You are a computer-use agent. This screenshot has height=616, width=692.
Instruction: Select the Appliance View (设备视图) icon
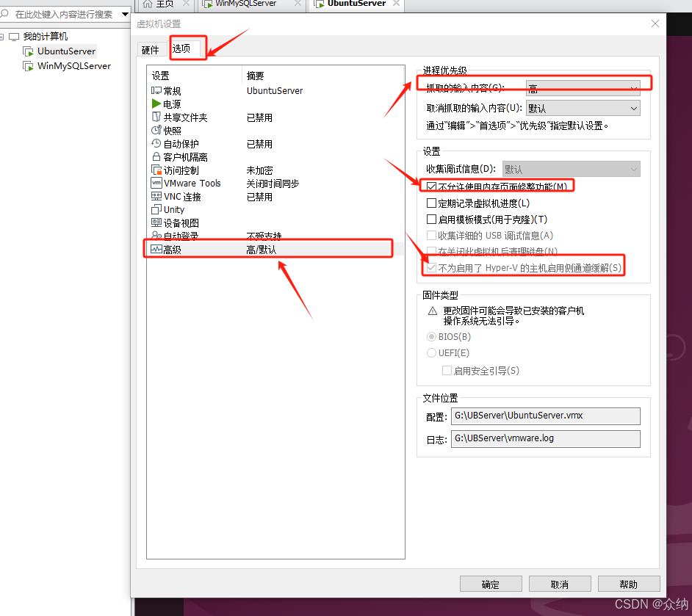(x=156, y=222)
